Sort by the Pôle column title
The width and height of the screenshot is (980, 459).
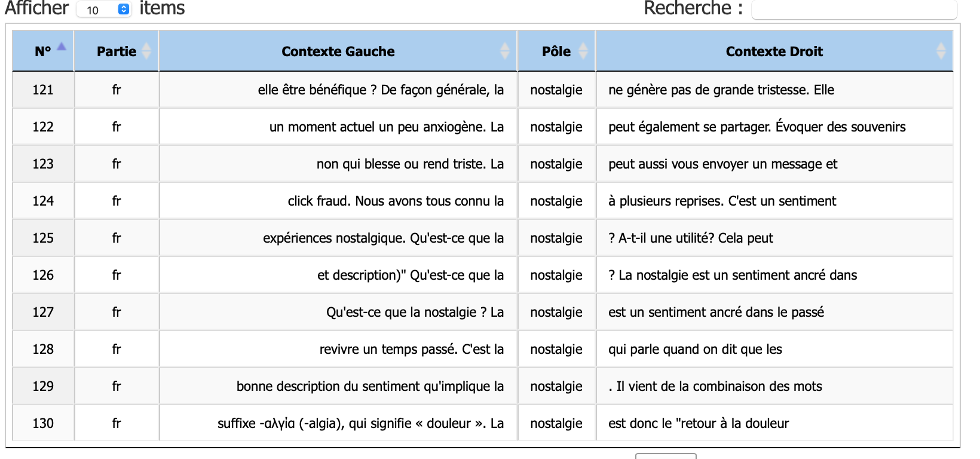556,51
